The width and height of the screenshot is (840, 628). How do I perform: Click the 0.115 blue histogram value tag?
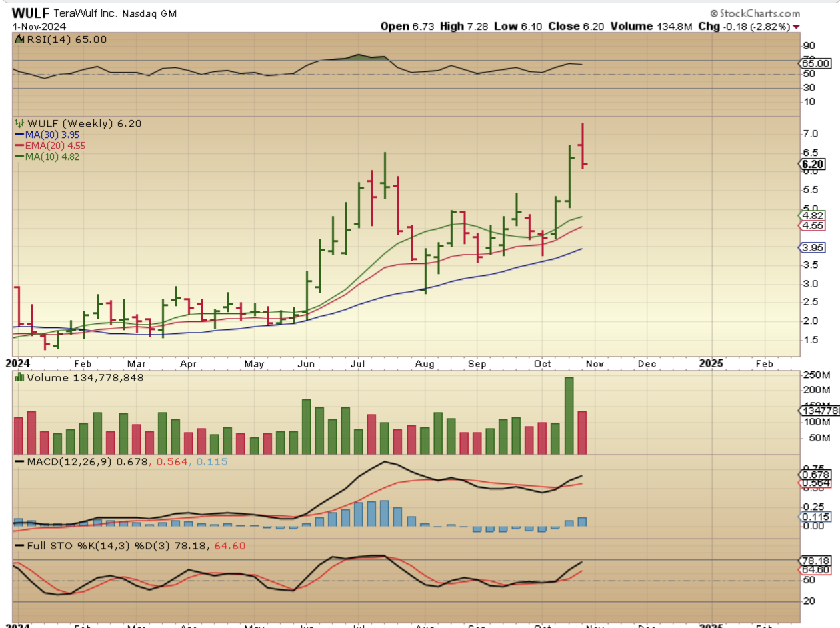tap(816, 517)
